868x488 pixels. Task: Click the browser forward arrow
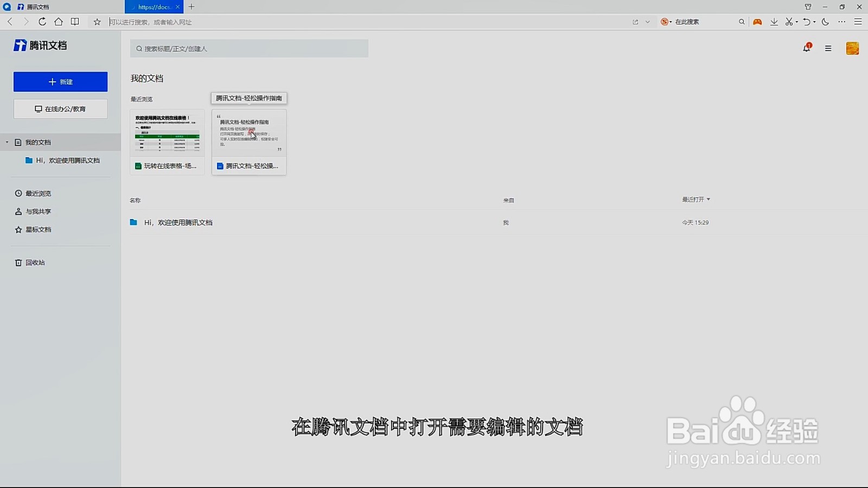point(26,22)
